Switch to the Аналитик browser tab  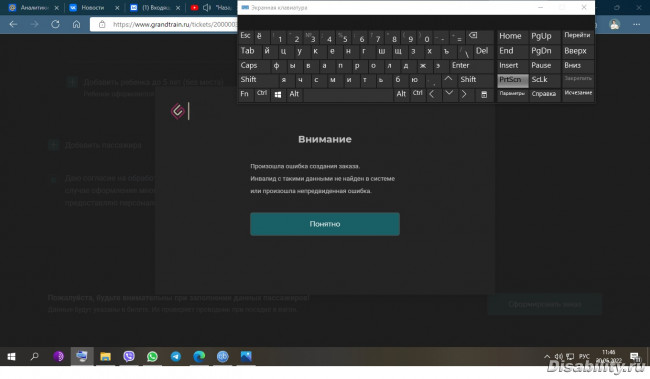[x=34, y=7]
